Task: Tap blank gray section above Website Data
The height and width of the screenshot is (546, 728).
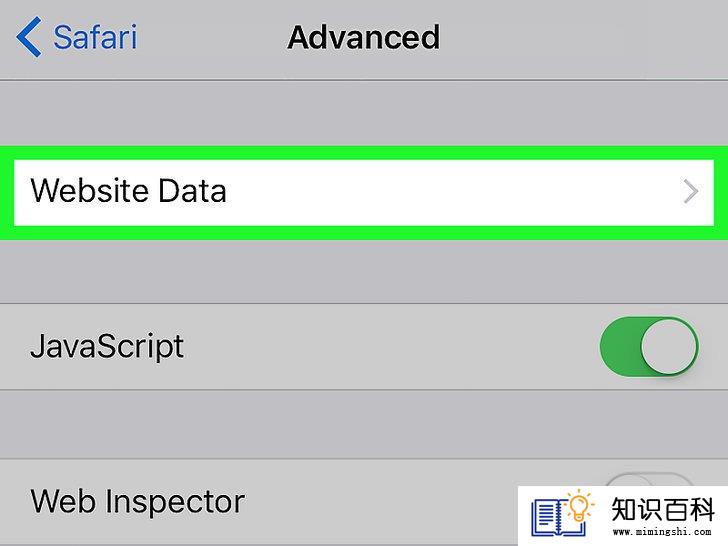Action: (x=364, y=114)
